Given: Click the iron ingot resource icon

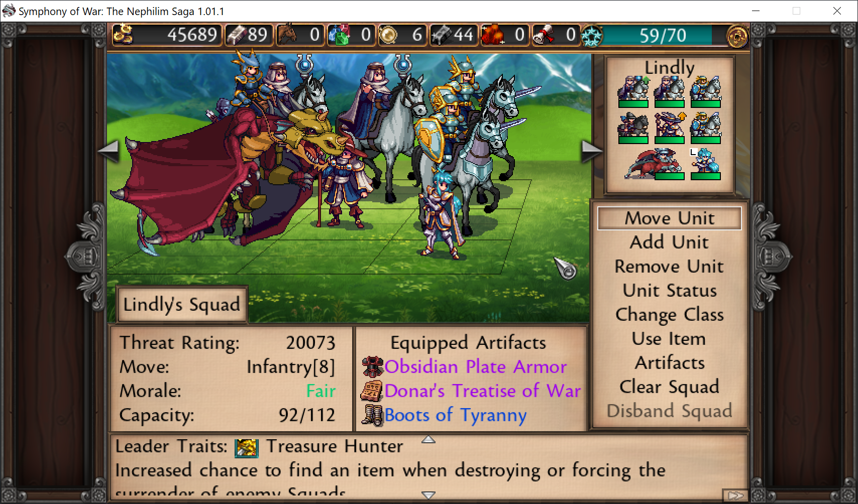Looking at the screenshot, I should pyautogui.click(x=442, y=35).
